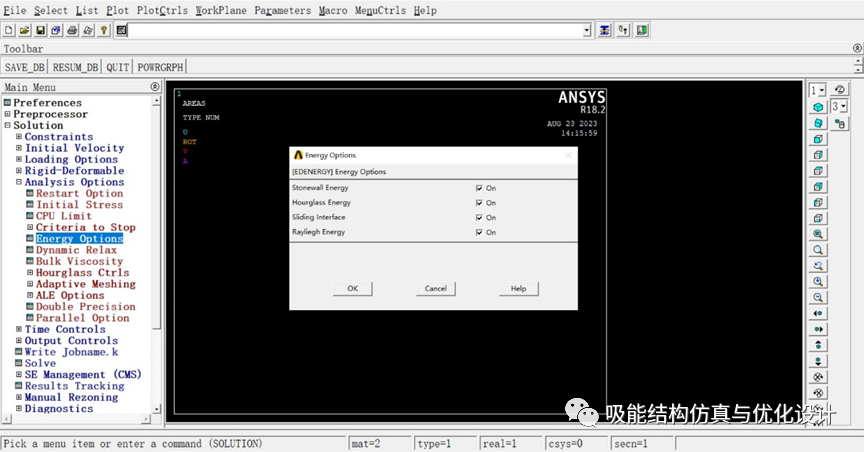Click the Raise Hidden windows icon
Screen dimensions: 864x452
click(604, 30)
